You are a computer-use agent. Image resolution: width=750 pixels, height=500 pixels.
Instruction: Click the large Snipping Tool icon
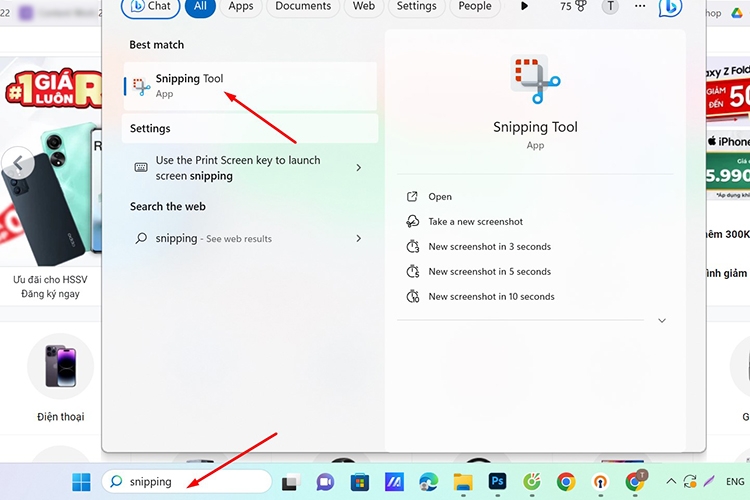tap(535, 79)
